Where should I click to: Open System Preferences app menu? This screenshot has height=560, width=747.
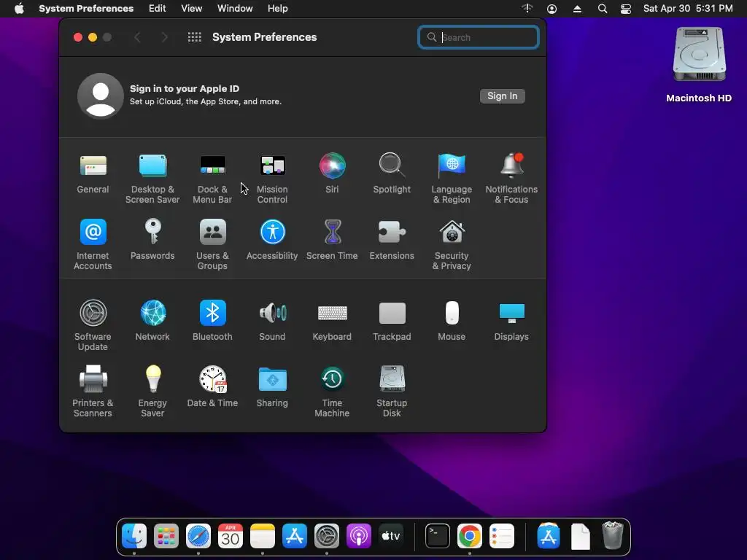coord(86,9)
